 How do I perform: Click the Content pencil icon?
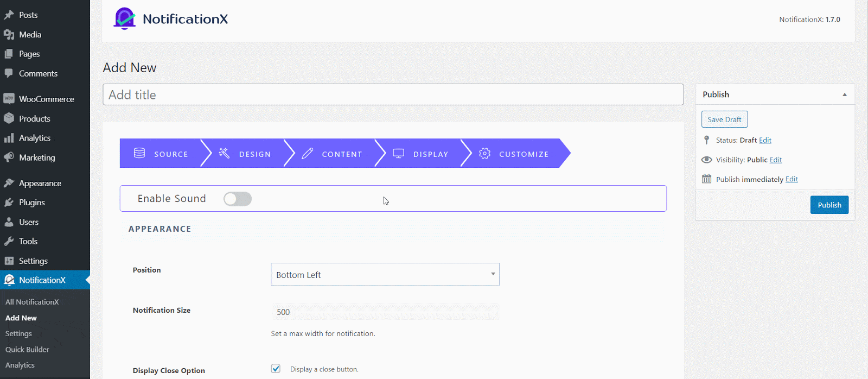pos(308,154)
